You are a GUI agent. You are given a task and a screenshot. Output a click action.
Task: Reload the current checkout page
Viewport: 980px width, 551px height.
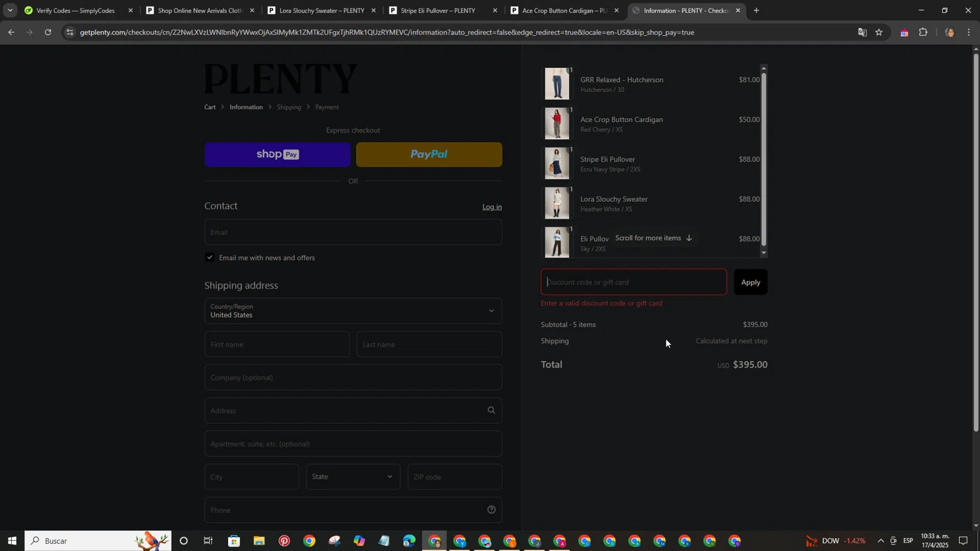48,32
